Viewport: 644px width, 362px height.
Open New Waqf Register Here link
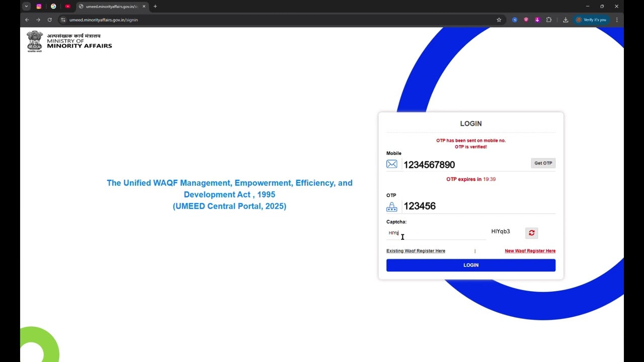click(x=530, y=251)
